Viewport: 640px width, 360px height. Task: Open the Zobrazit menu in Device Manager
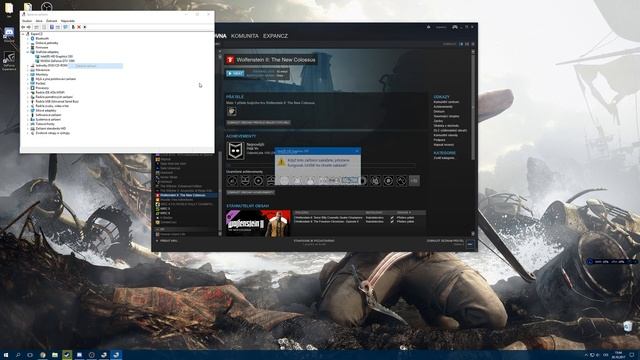click(x=51, y=21)
